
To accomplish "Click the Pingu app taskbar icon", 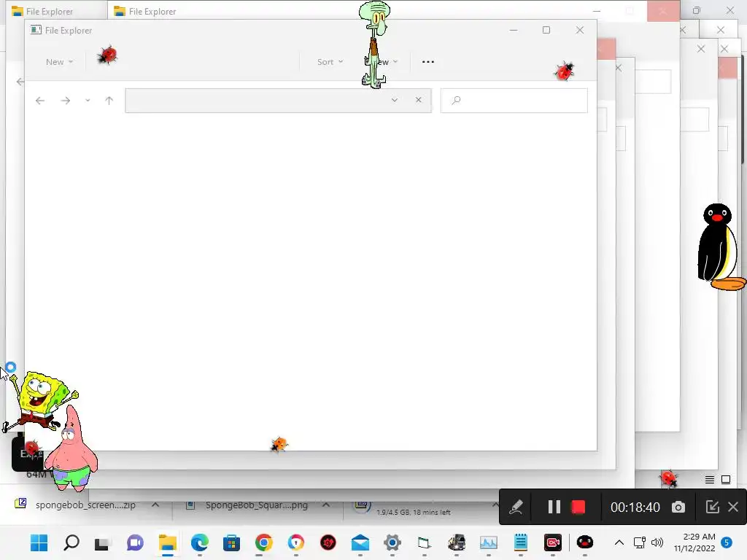I will pos(584,542).
